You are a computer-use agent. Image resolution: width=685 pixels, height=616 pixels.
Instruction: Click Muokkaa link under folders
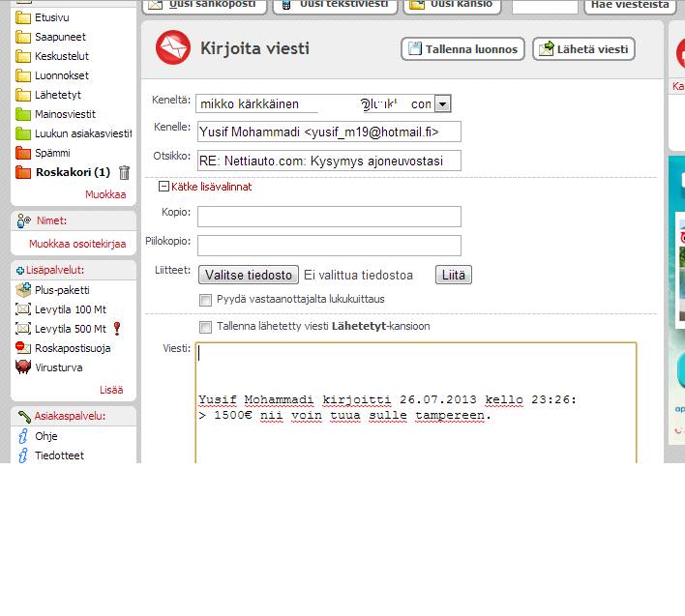point(105,194)
